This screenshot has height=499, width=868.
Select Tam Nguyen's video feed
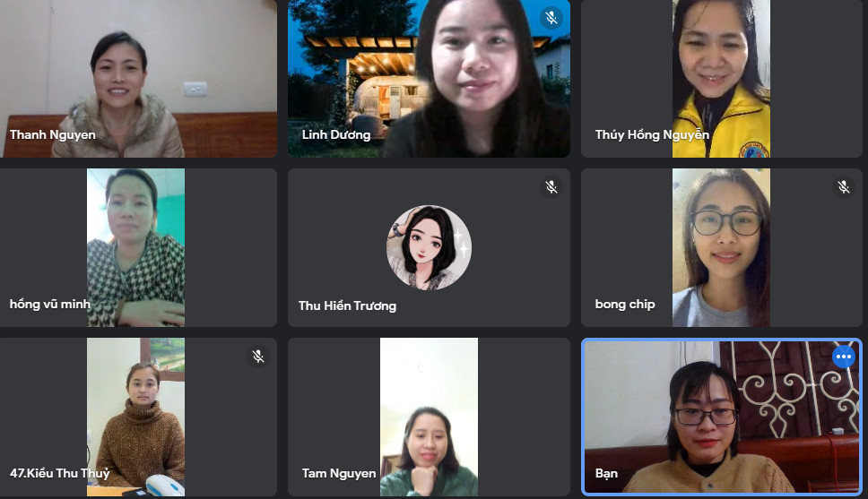(x=429, y=417)
